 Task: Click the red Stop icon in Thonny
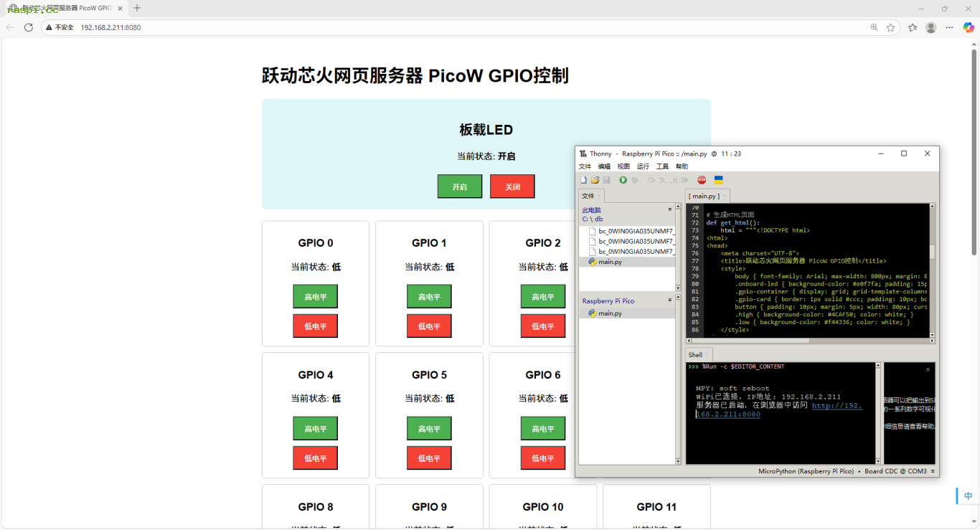702,180
